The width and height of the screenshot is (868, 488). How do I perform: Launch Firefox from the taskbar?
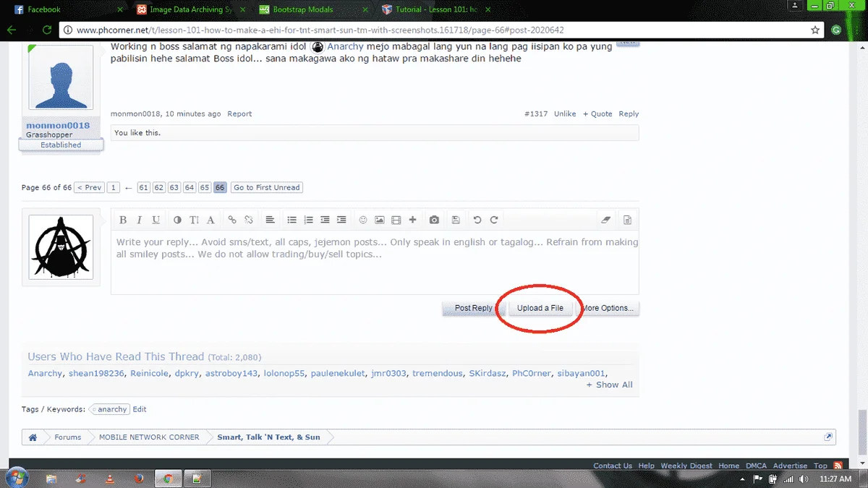pyautogui.click(x=139, y=479)
